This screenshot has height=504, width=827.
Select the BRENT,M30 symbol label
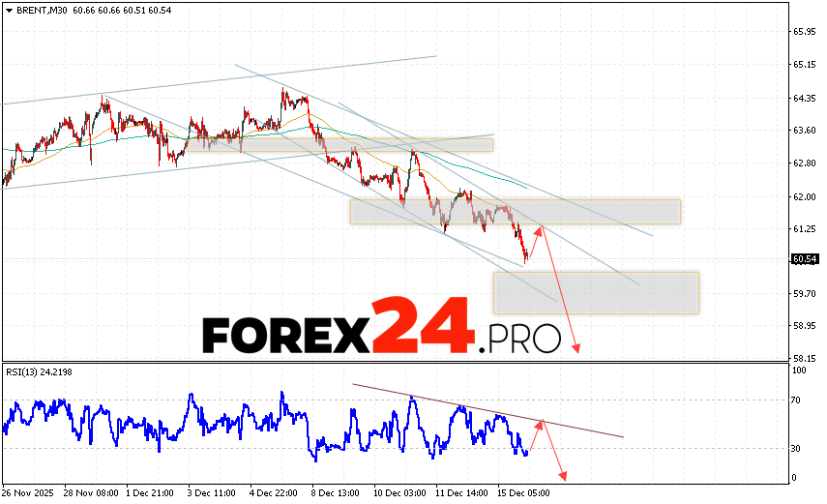click(x=42, y=11)
